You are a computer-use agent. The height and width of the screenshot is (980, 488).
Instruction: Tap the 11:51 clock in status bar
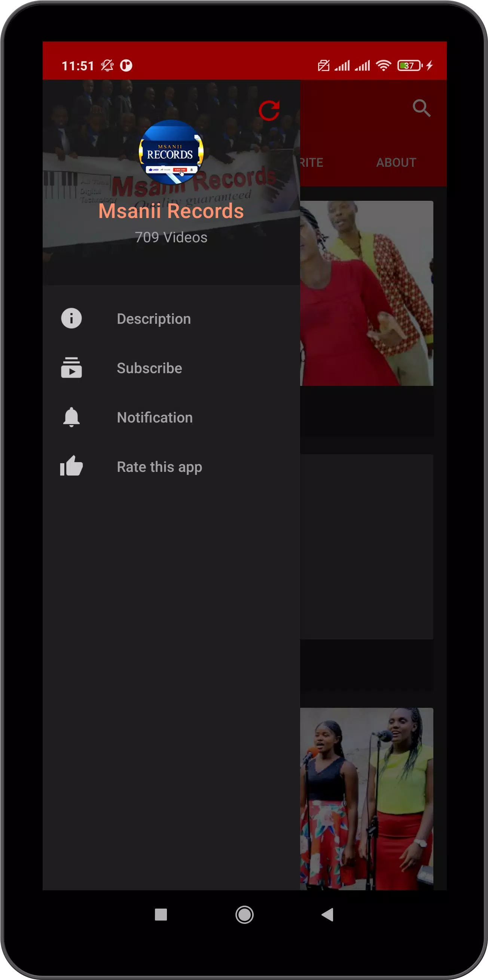click(x=78, y=66)
